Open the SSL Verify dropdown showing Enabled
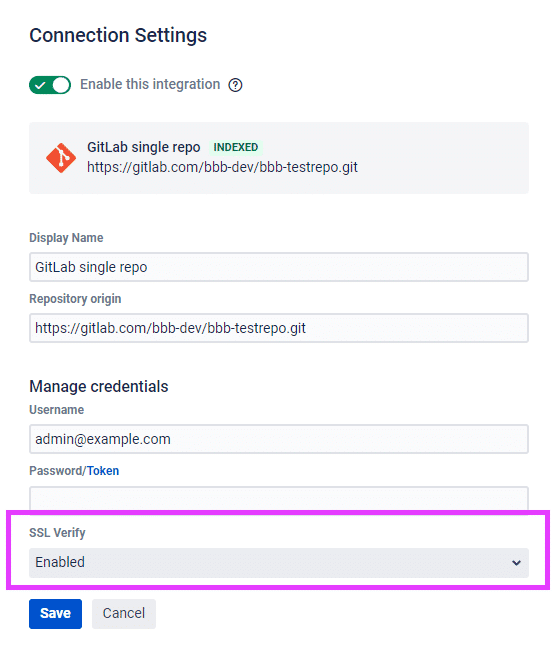This screenshot has height=652, width=555. pyautogui.click(x=279, y=563)
